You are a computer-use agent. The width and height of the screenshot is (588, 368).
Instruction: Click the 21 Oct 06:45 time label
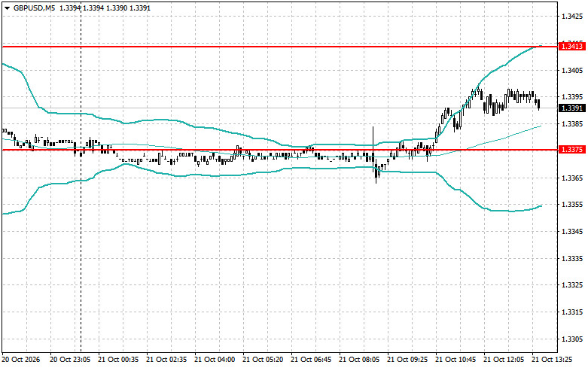[x=311, y=360]
